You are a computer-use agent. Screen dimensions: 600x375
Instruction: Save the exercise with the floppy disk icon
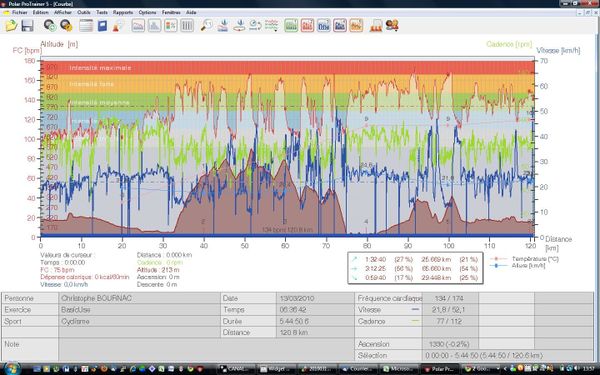pyautogui.click(x=27, y=26)
